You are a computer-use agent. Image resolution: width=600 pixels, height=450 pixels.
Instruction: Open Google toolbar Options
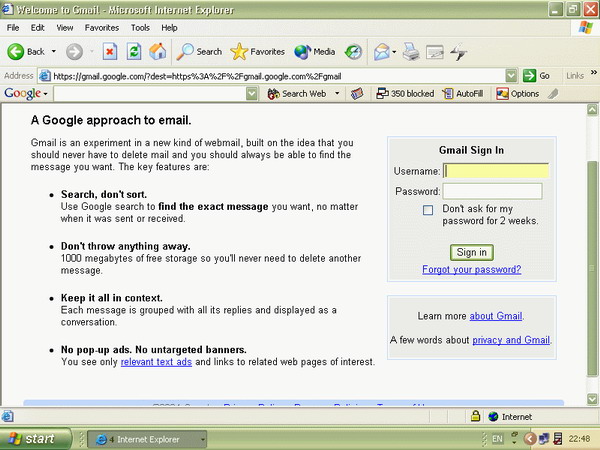point(517,94)
